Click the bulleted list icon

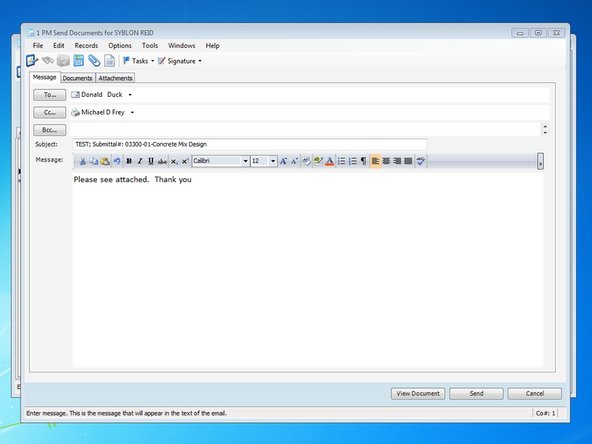(x=341, y=161)
